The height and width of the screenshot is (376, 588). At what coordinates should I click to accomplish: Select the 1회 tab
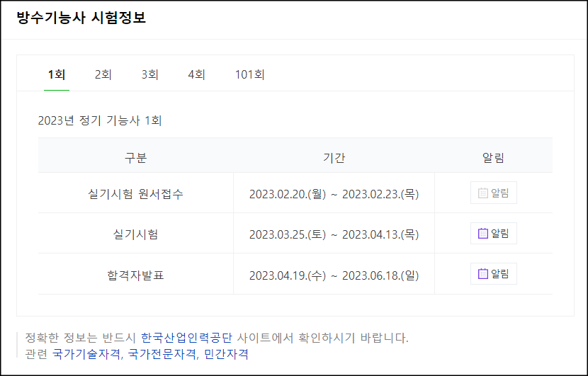pos(57,74)
